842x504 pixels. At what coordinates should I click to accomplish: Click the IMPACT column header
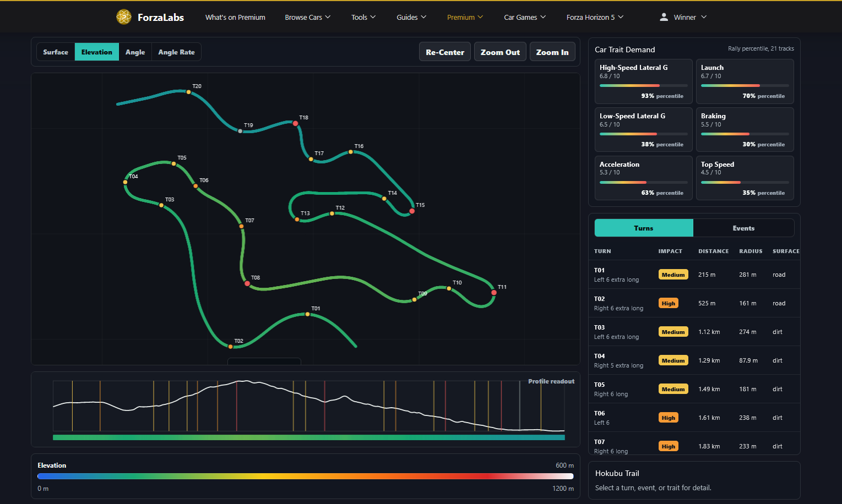click(x=670, y=251)
